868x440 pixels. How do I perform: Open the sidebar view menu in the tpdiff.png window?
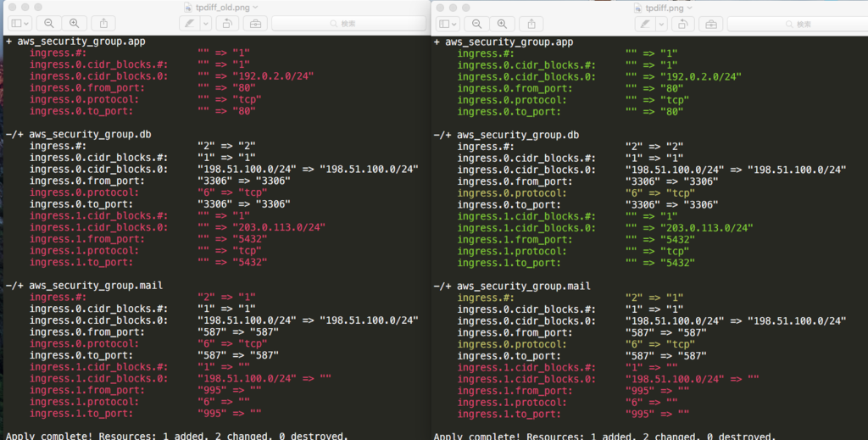point(448,24)
